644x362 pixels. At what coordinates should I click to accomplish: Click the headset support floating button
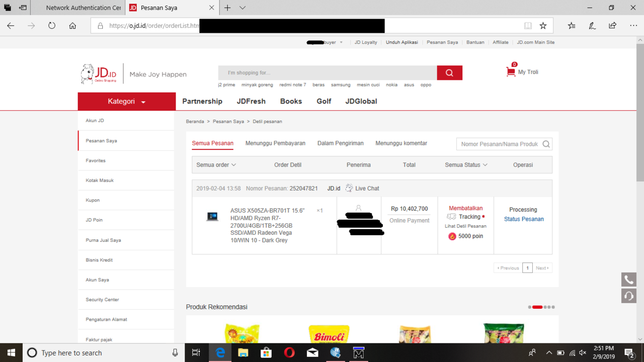click(x=628, y=296)
